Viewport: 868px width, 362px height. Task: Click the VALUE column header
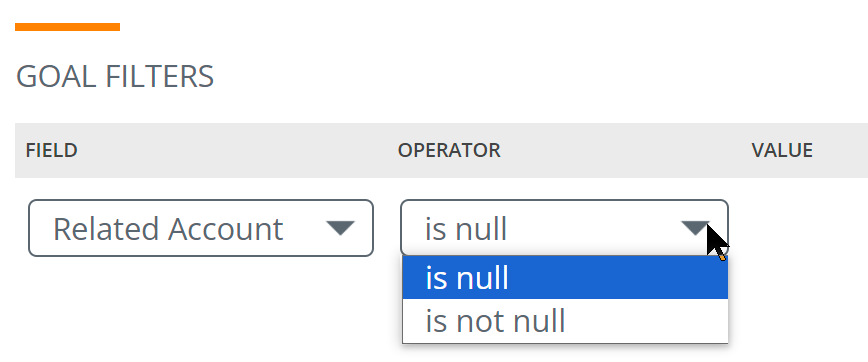[782, 151]
